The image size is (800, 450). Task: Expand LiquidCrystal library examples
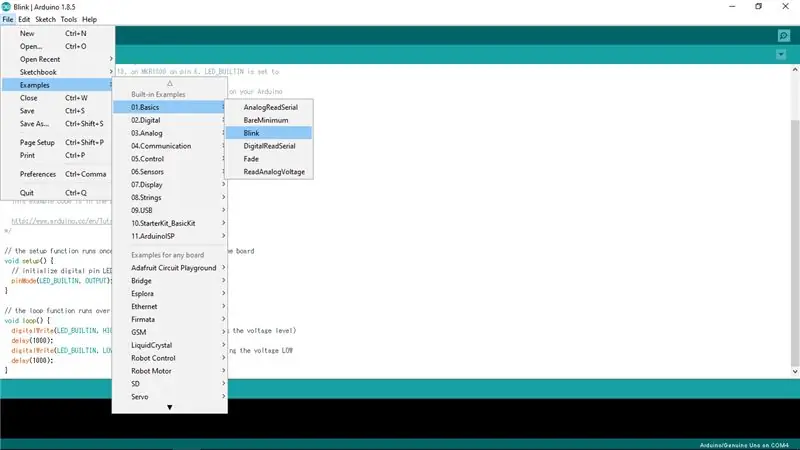169,345
